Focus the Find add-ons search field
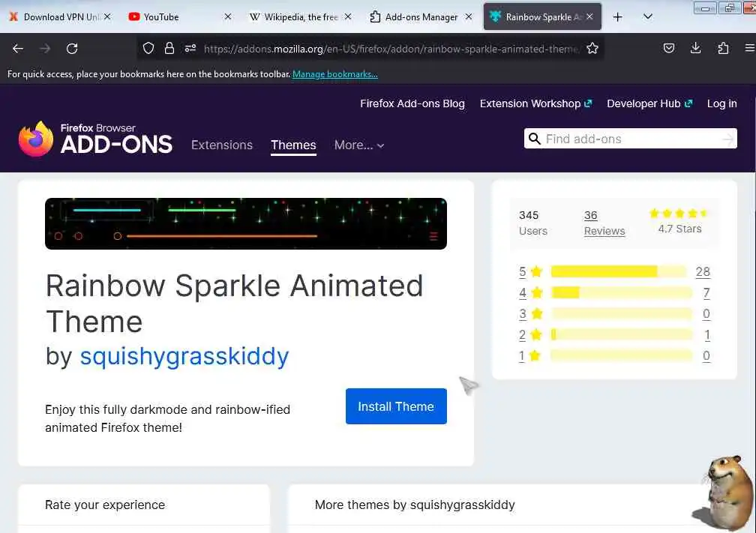This screenshot has height=533, width=756. (630, 139)
